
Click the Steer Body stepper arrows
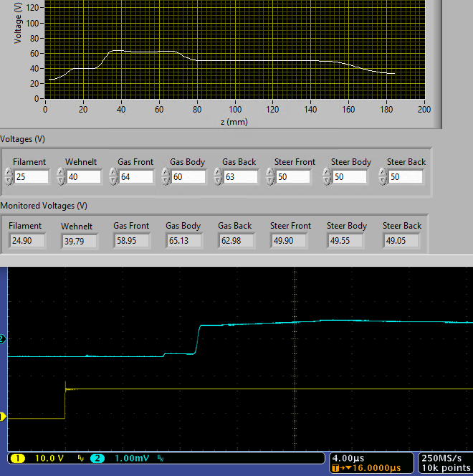[327, 177]
